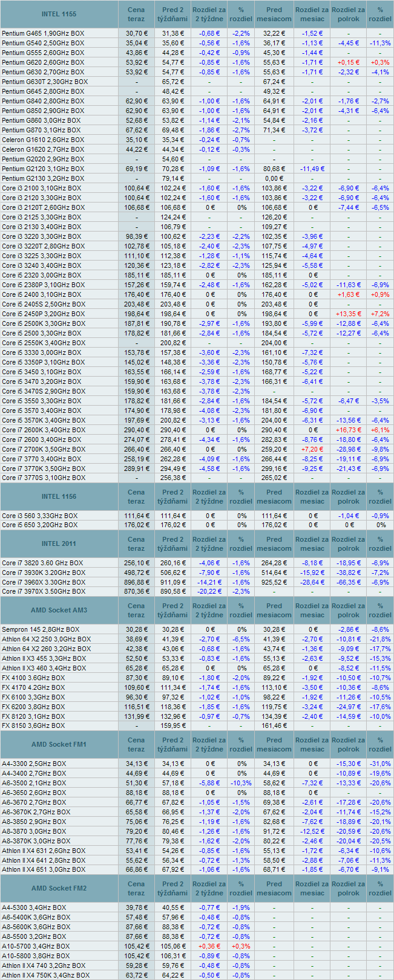This screenshot has height=980, width=394.
Task: Select 'Rozdiel za polrok' header in AMD Socket AM3 section
Action: 349,610
